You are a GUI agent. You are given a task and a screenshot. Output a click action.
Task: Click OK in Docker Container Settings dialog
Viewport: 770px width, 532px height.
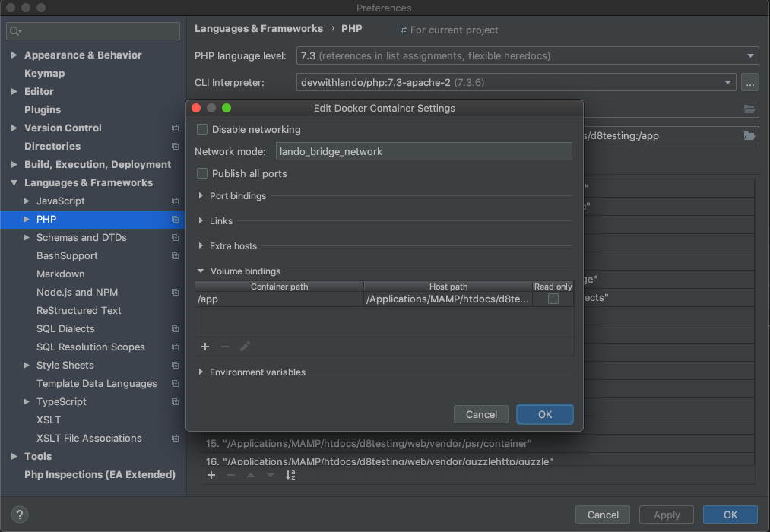[x=544, y=415]
